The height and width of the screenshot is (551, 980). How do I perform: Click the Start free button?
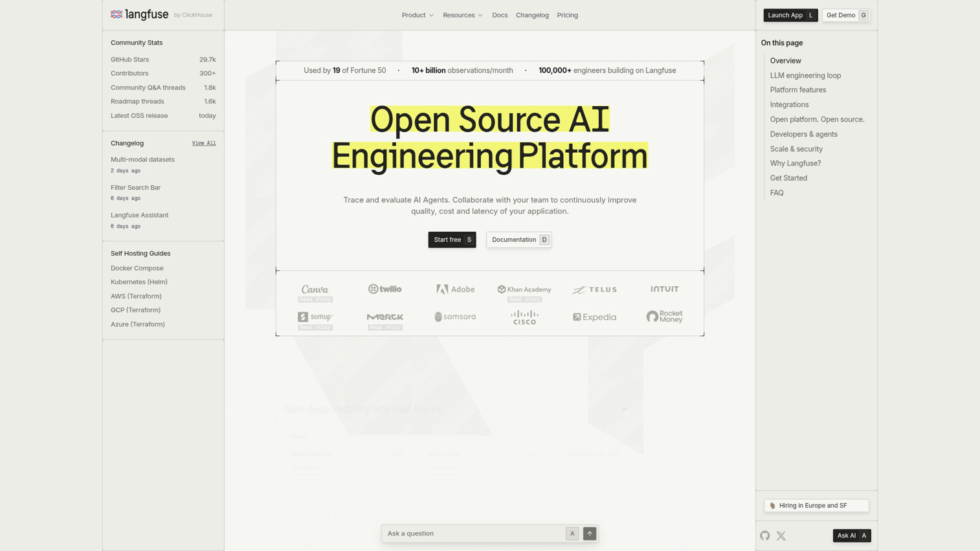coord(452,240)
